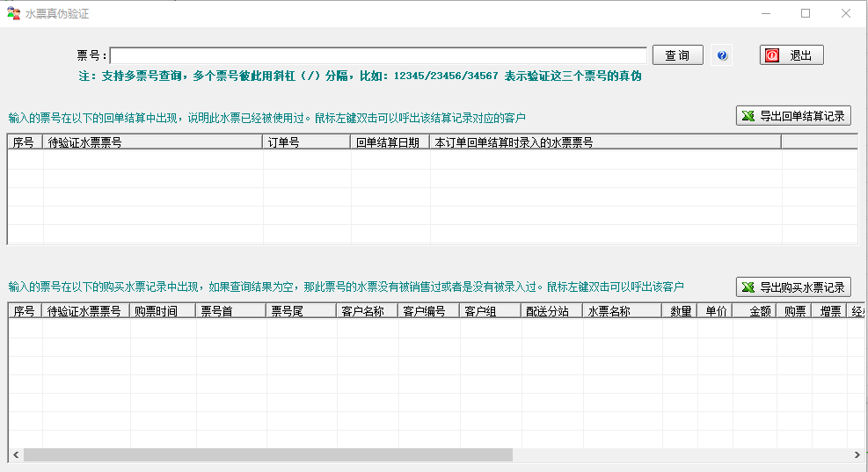Click the 票号首 column header
868x472 pixels.
[230, 311]
